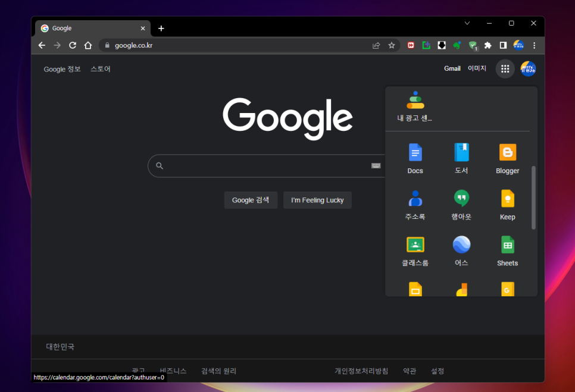Click the on-screen keyboard icon in search box

[x=376, y=165]
